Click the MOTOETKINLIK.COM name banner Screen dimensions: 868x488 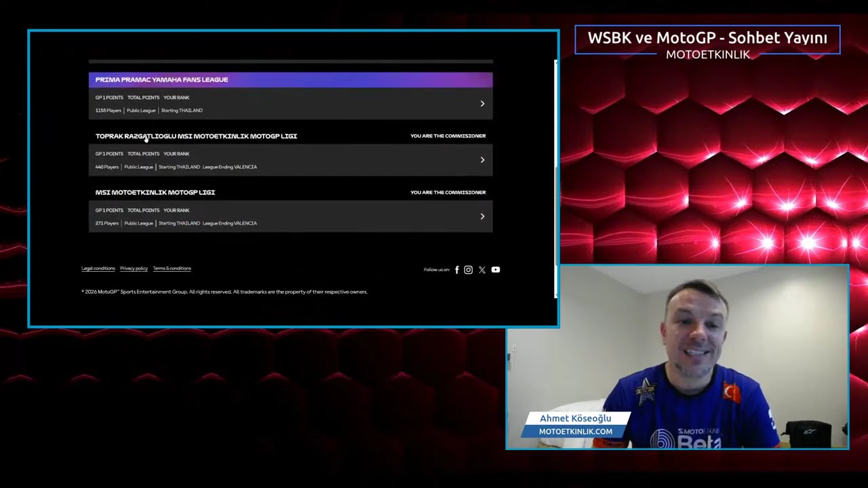[x=576, y=431]
